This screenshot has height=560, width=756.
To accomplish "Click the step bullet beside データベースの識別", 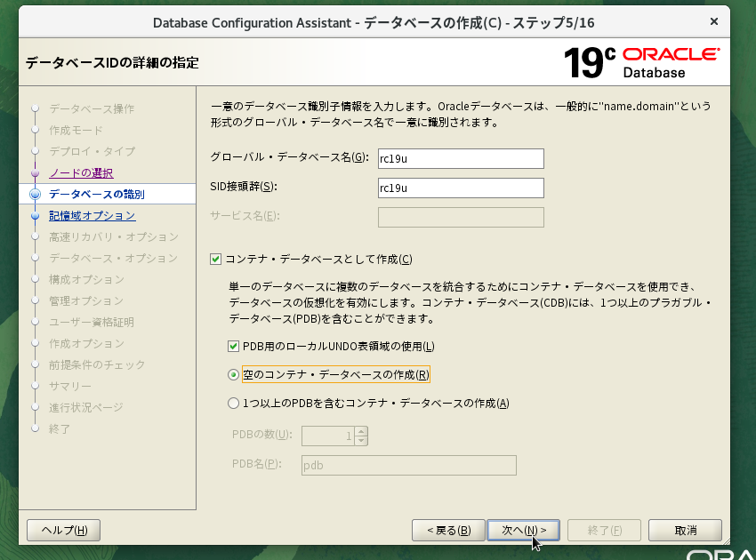I will pos(36,194).
